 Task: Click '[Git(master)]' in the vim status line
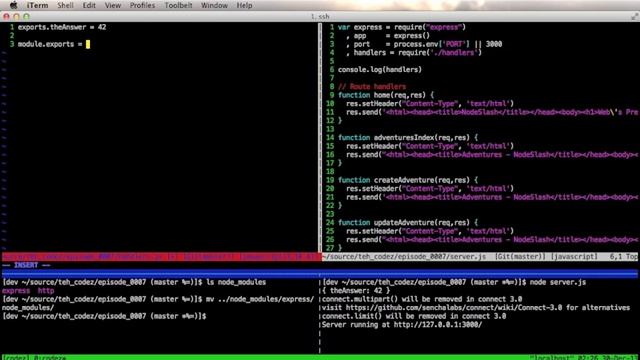point(520,257)
